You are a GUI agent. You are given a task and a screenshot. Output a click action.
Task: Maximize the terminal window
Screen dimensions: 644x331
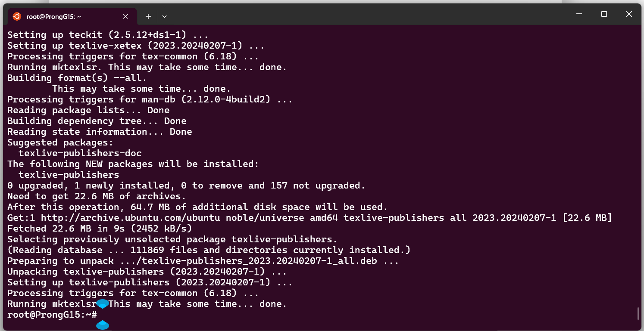(x=604, y=14)
